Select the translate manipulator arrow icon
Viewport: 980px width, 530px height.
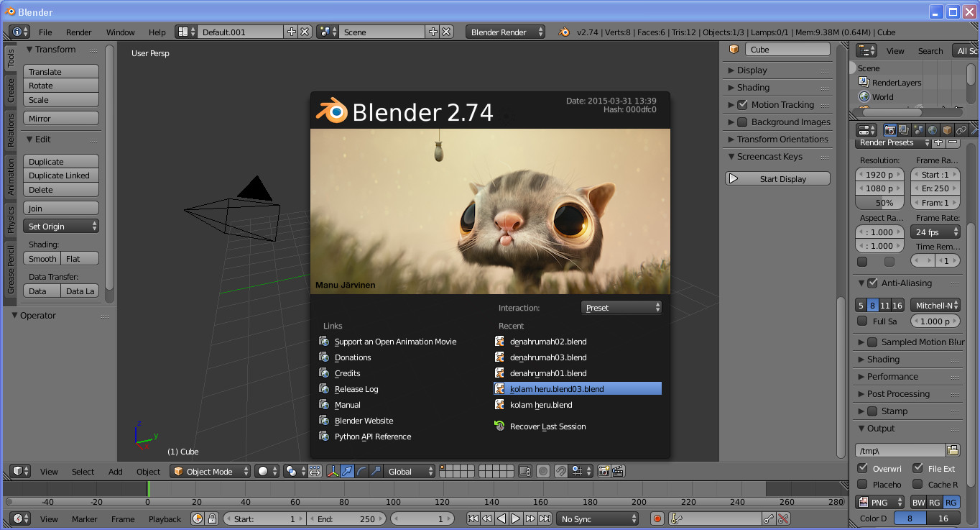pyautogui.click(x=348, y=472)
